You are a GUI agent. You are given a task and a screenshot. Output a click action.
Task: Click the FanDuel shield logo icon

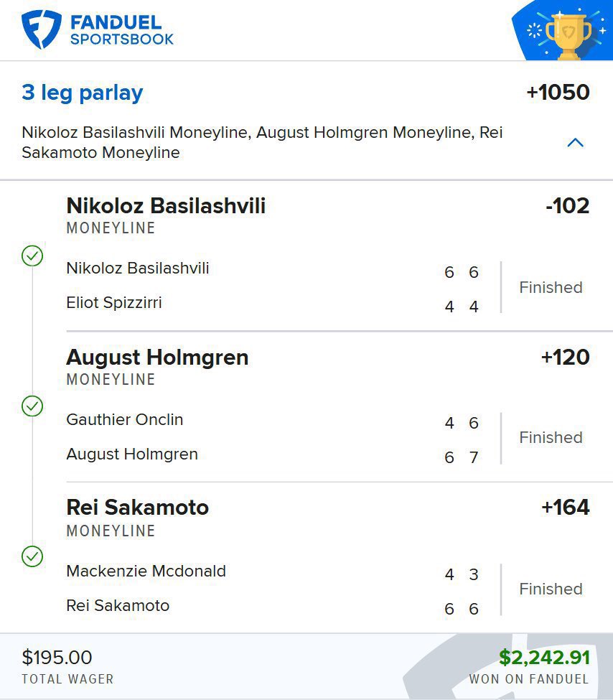[x=41, y=29]
